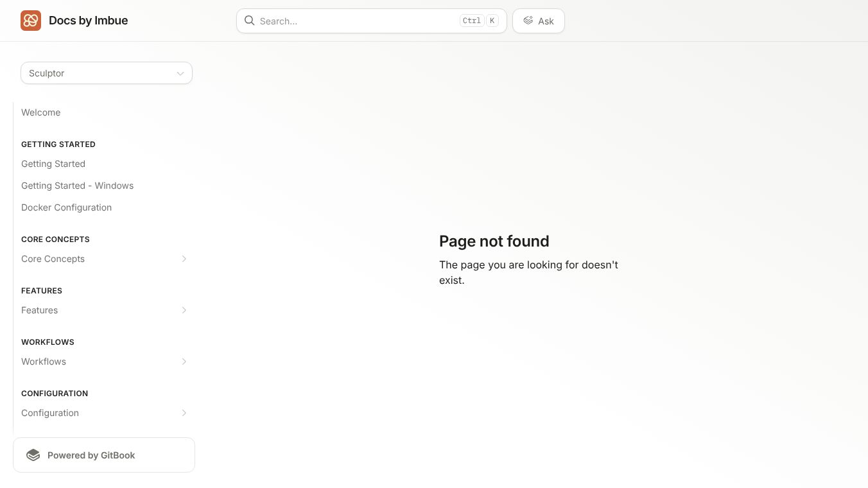Image resolution: width=868 pixels, height=488 pixels.
Task: Click the search magnifier icon
Action: point(250,21)
